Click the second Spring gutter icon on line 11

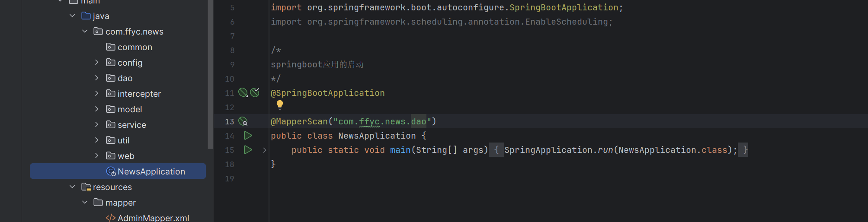point(255,92)
